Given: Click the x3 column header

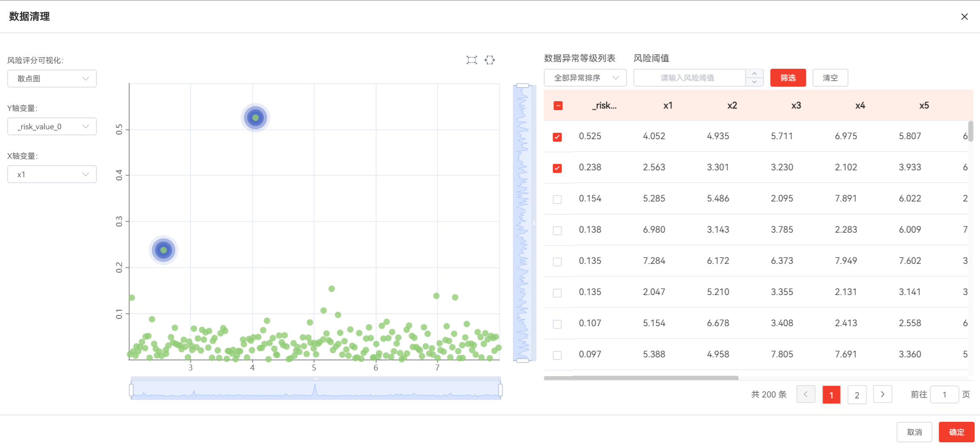Looking at the screenshot, I should pos(796,105).
